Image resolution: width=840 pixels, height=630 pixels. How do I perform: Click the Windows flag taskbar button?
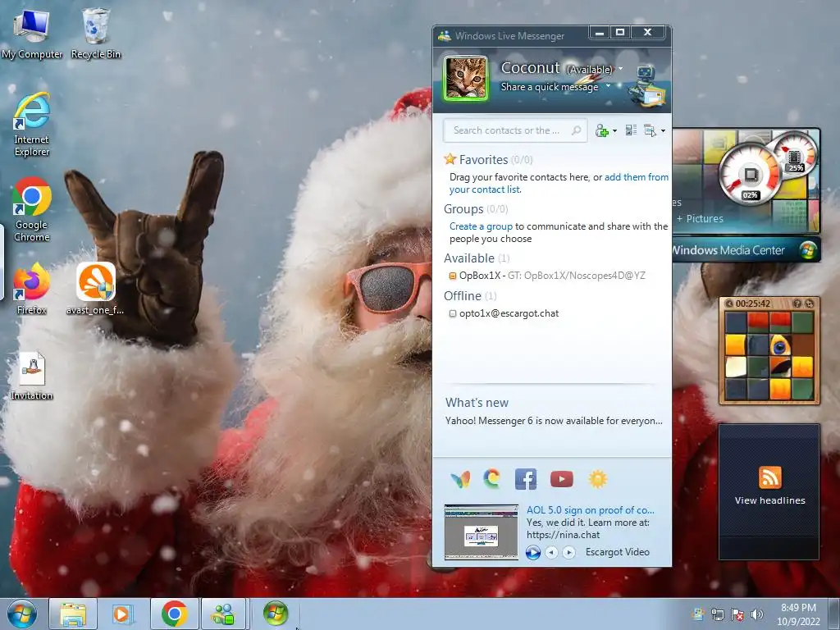coord(276,614)
